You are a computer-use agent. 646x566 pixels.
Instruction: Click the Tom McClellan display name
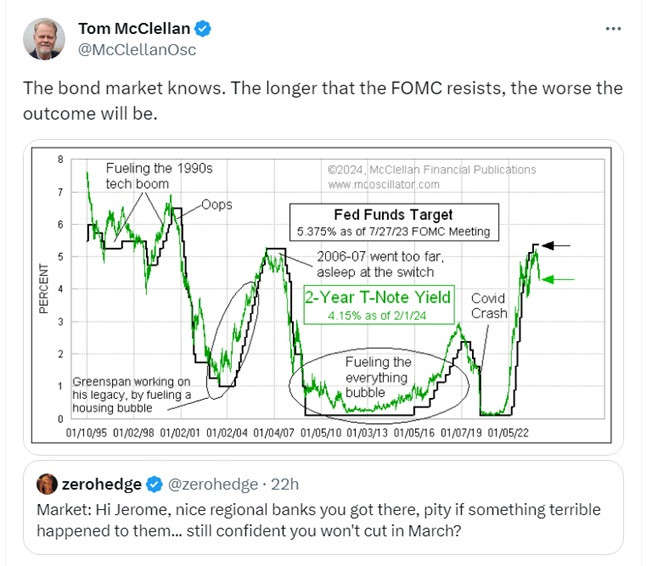click(134, 29)
